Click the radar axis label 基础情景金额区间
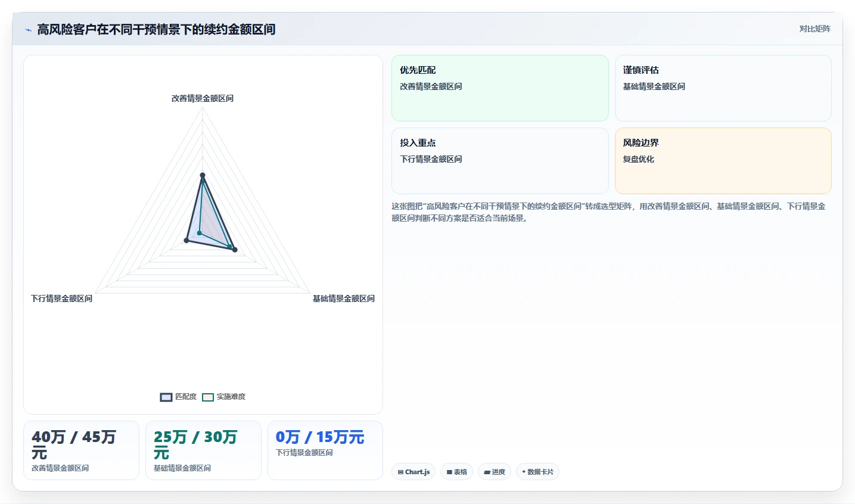The image size is (855, 504). pos(344,298)
